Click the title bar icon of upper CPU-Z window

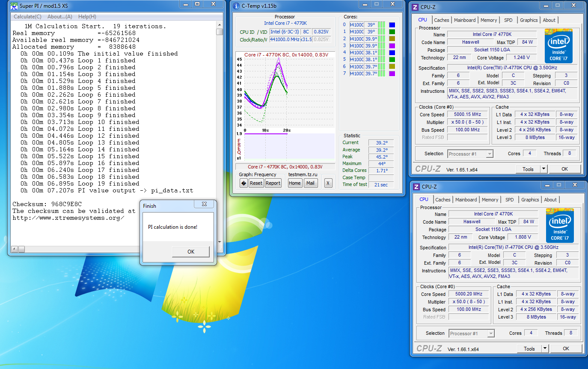click(x=415, y=7)
